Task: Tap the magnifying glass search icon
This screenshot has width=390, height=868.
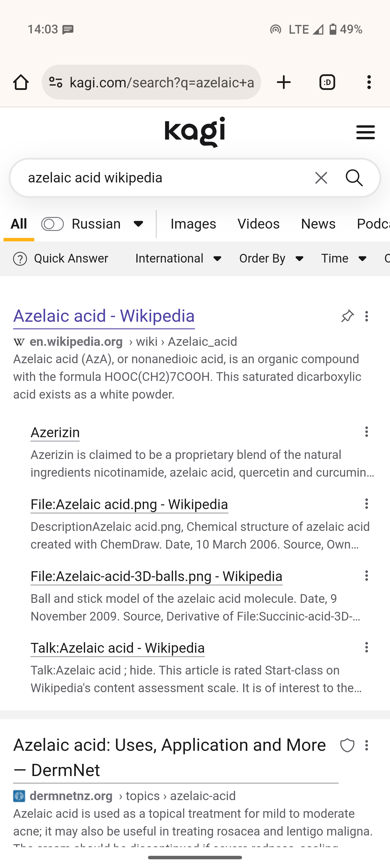Action: (x=354, y=178)
